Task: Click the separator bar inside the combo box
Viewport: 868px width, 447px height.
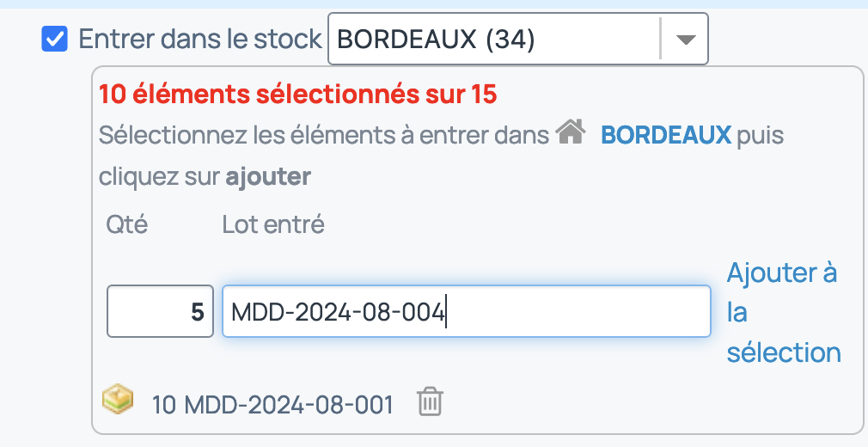Action: [x=660, y=38]
